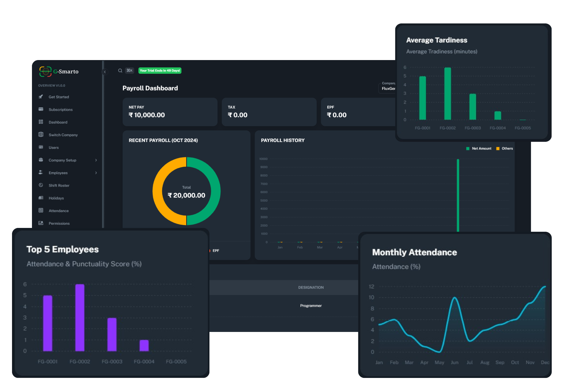Screen dimensions: 563x392
Task: Click the trial ends in 49 days badge
Action: (160, 71)
